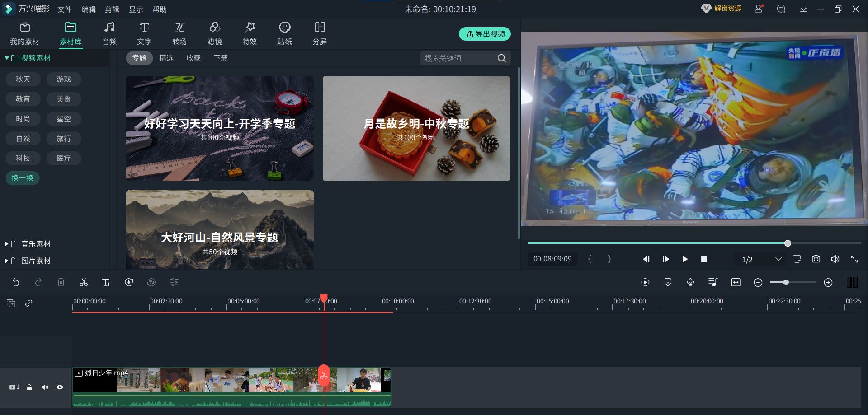
Task: Play the preview video
Action: [685, 259]
